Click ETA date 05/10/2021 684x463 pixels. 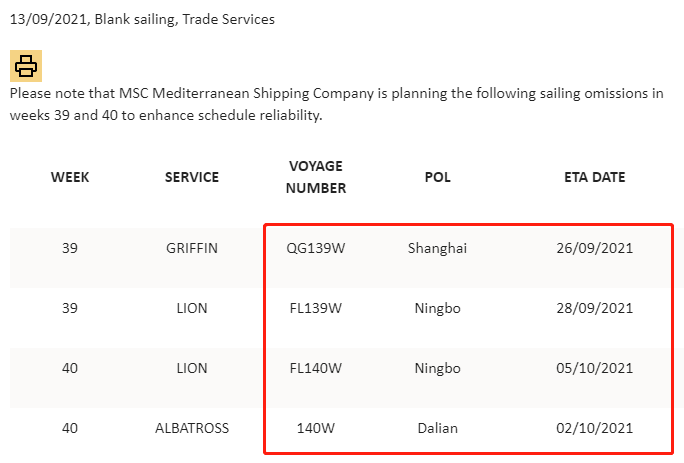pyautogui.click(x=595, y=368)
